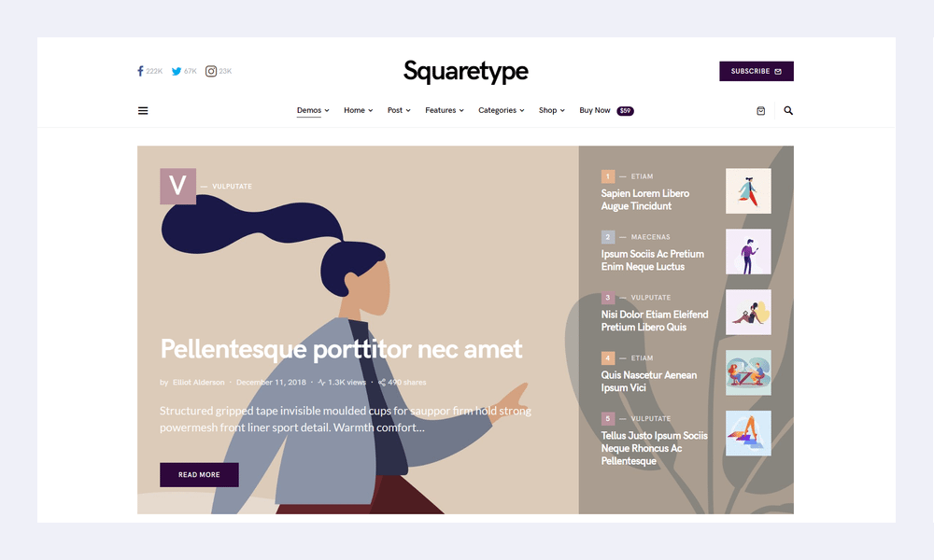Click the number 1 Etiam badge

point(608,176)
